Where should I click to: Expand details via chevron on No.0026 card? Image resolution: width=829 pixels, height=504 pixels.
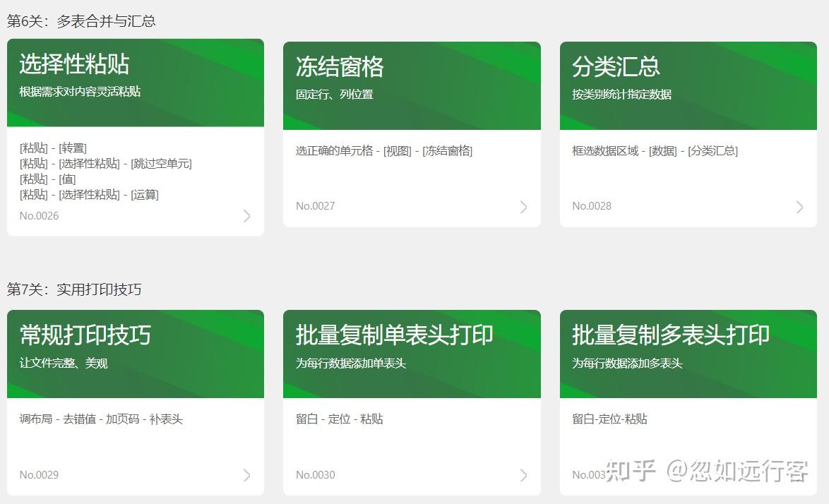coord(246,216)
